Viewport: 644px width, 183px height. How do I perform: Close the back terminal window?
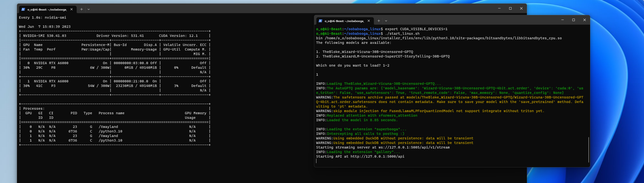coord(521,8)
